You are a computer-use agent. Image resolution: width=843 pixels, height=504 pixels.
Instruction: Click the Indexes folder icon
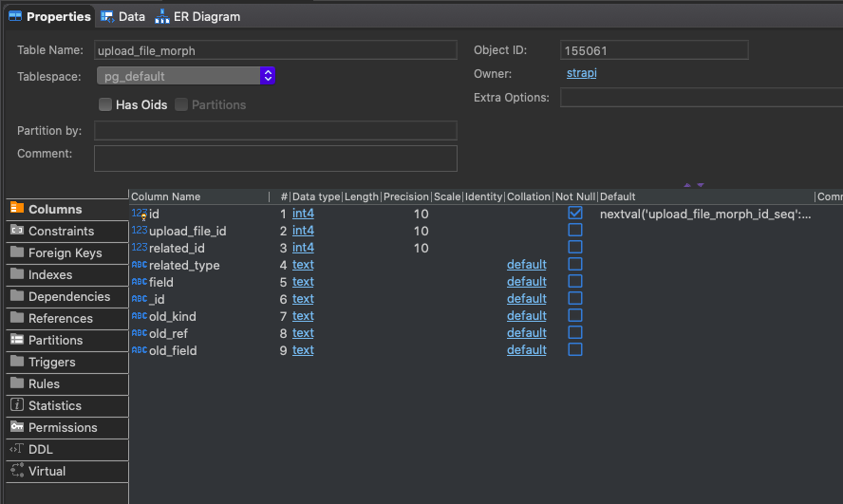click(17, 274)
